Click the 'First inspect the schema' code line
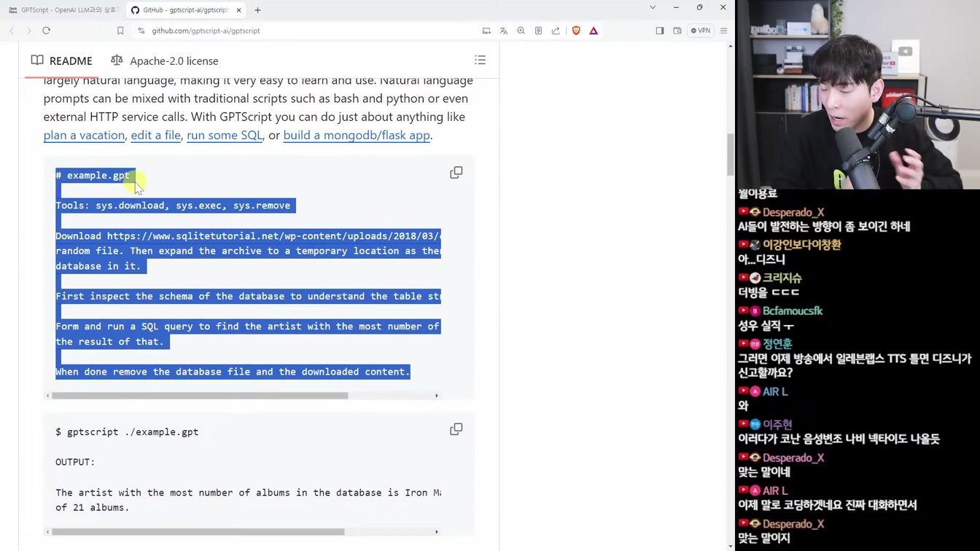This screenshot has height=551, width=980. (248, 297)
